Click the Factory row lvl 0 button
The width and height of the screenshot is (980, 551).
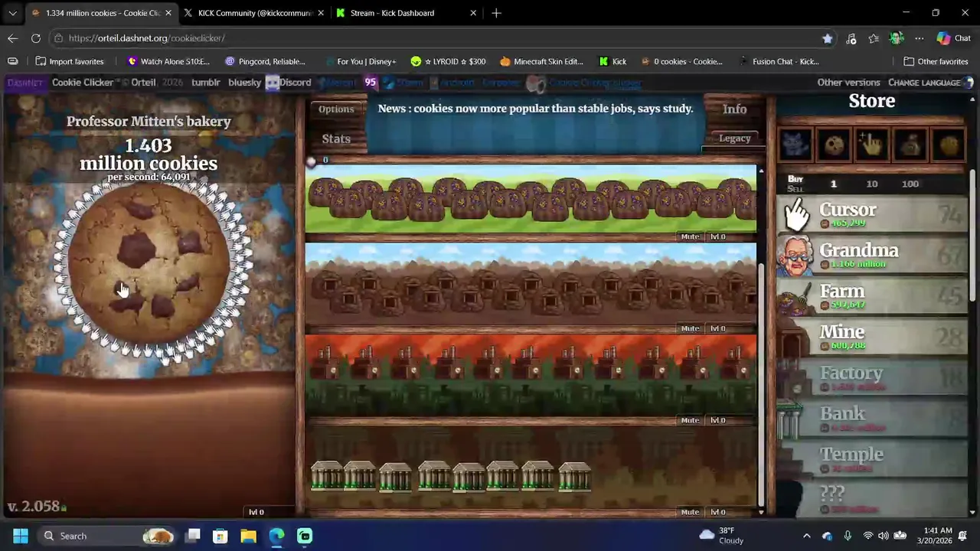click(717, 420)
